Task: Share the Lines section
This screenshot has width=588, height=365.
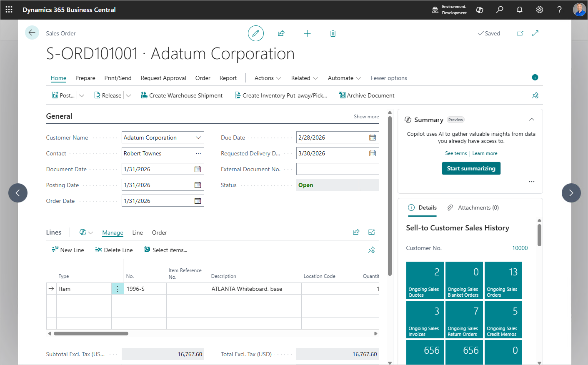Action: 356,232
